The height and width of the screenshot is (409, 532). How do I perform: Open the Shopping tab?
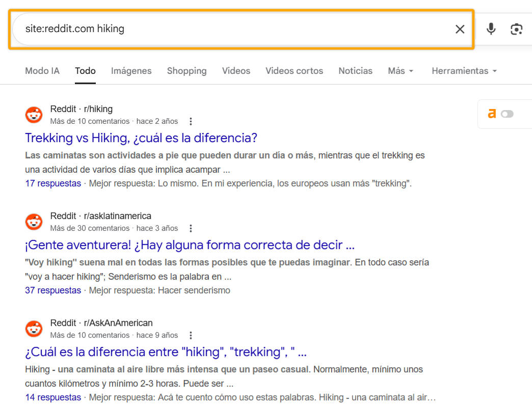pos(187,71)
